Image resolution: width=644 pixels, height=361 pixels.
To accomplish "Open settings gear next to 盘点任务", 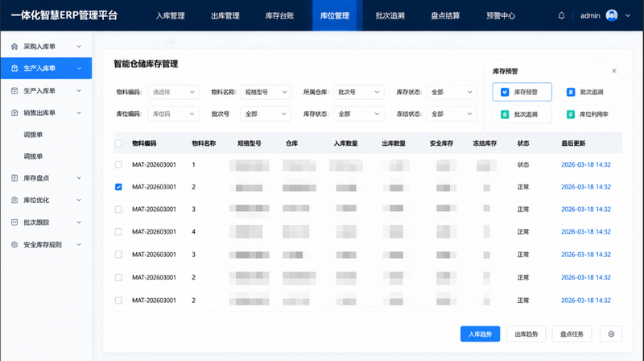I will (x=611, y=334).
